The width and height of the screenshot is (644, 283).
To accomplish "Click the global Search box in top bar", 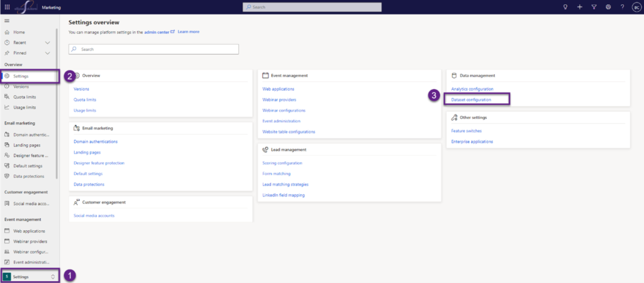I will tap(312, 7).
